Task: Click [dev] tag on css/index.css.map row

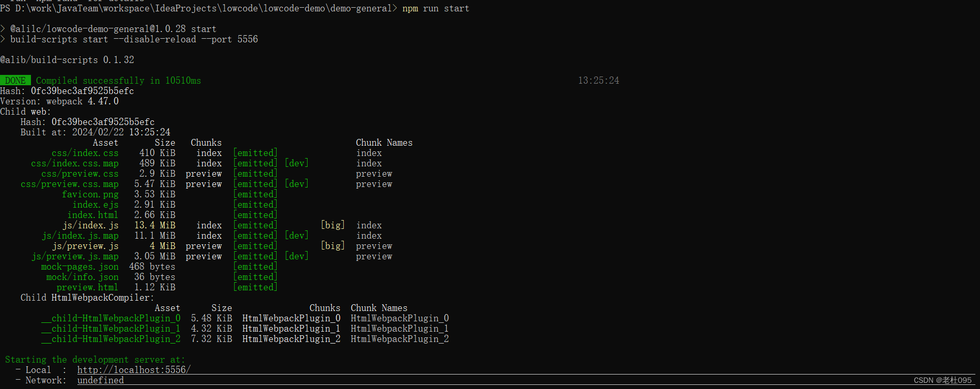Action: [296, 163]
